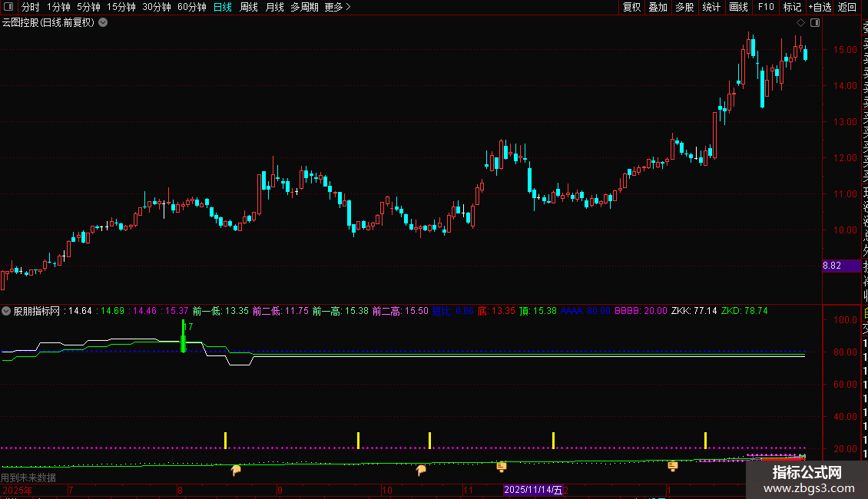Viewport: 868px width, 499px height.
Task: Click the 返回 back button
Action: coord(847,7)
